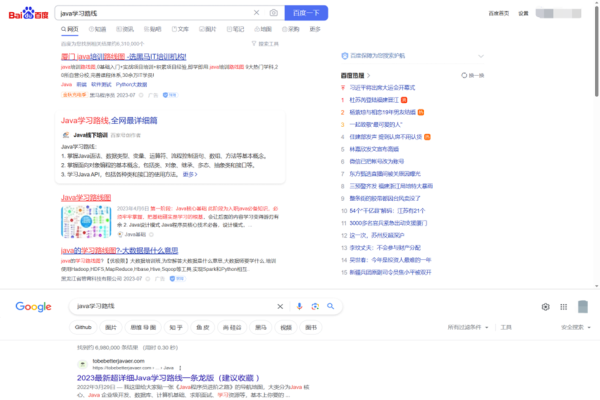Switch to the 贴吧 tab
The width and height of the screenshot is (600, 400).
coord(153,29)
